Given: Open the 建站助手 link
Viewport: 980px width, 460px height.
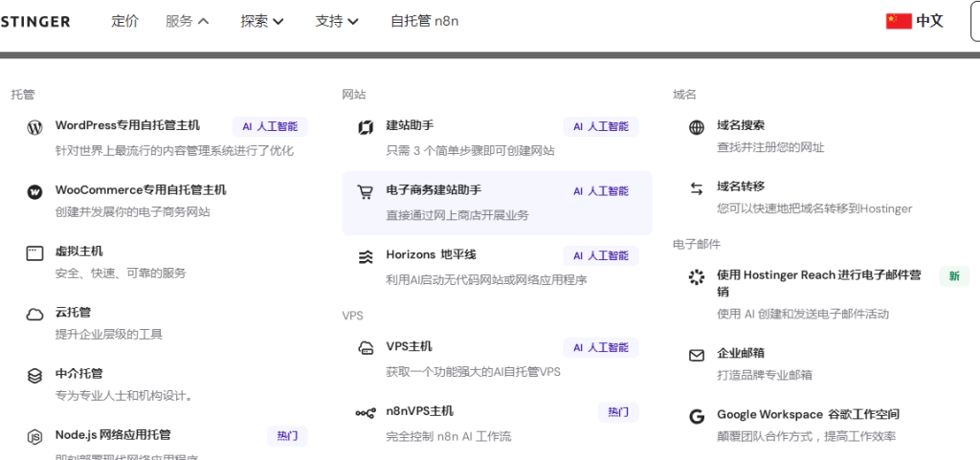Looking at the screenshot, I should [x=410, y=125].
